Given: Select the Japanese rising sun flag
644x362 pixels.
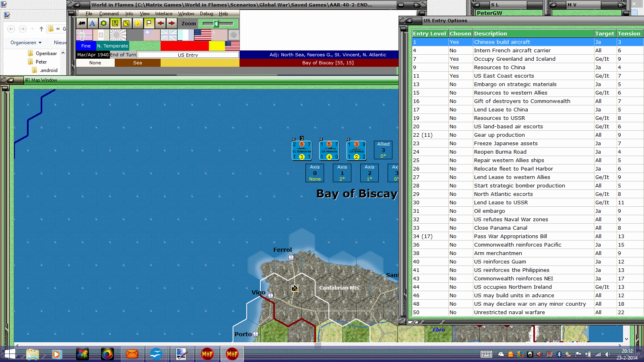Looking at the screenshot, I should pos(118,35).
